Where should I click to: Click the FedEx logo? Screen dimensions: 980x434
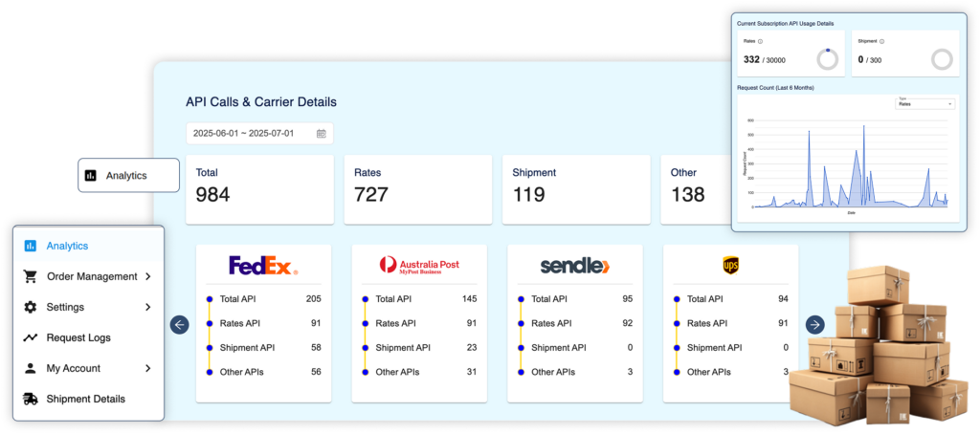(263, 266)
